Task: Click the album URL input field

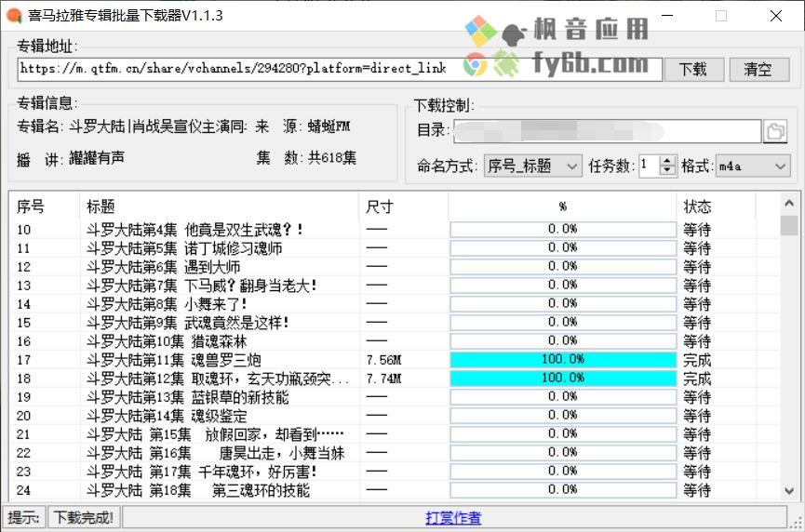Action: 340,69
